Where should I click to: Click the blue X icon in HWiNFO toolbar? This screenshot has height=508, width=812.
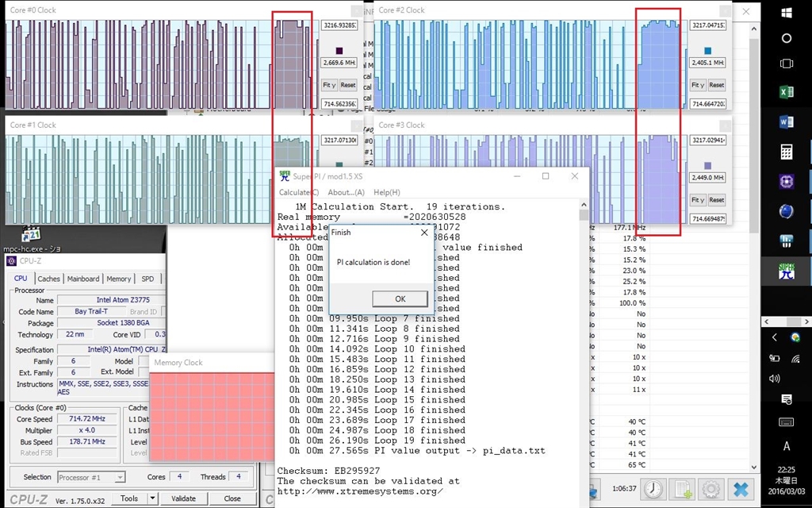741,489
